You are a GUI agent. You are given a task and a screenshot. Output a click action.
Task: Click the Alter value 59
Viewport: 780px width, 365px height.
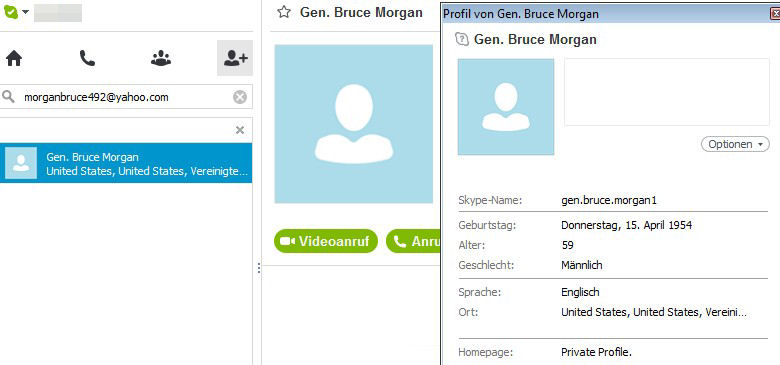tap(567, 245)
